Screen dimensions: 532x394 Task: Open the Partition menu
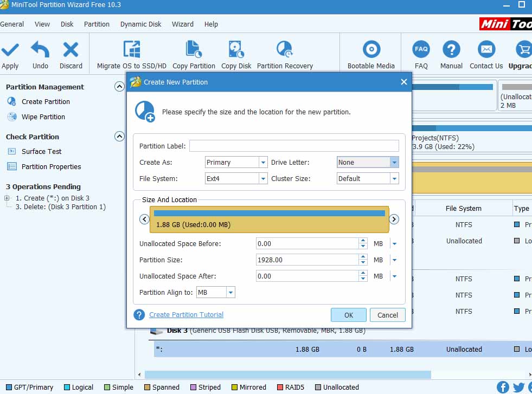pos(97,24)
